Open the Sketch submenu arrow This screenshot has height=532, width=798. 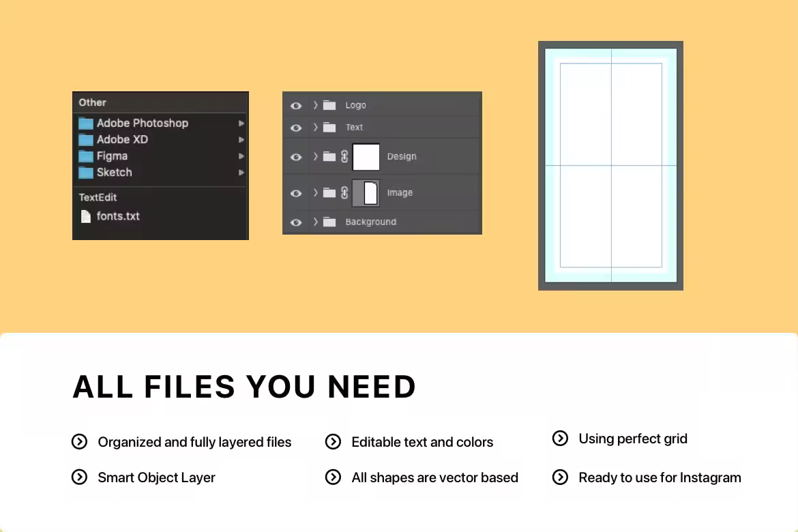pos(241,173)
